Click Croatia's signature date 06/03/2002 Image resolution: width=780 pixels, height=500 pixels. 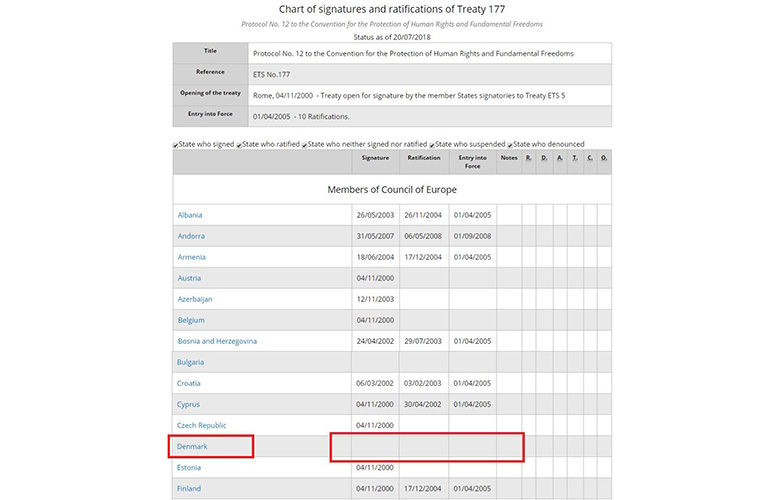tap(375, 383)
